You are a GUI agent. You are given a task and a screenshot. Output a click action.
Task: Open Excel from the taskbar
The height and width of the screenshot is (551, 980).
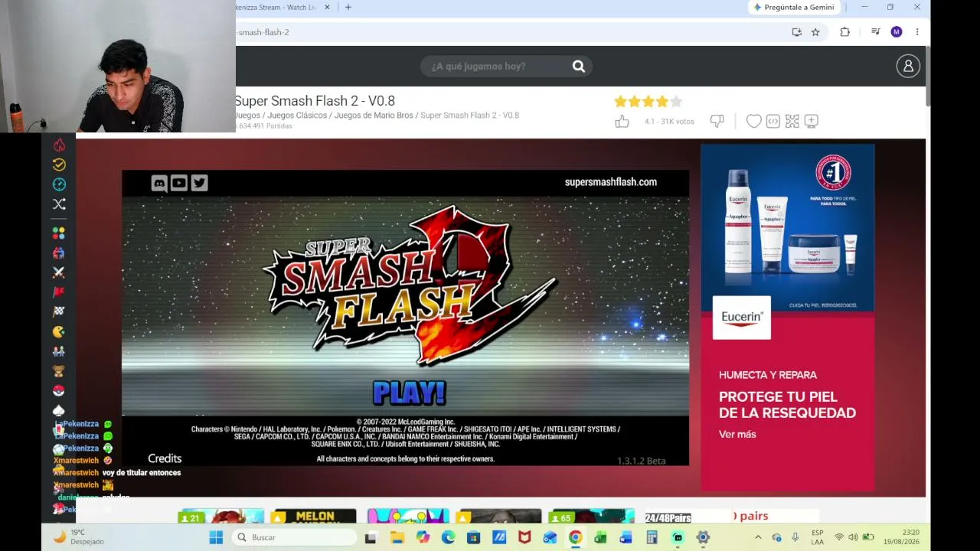pyautogui.click(x=600, y=537)
